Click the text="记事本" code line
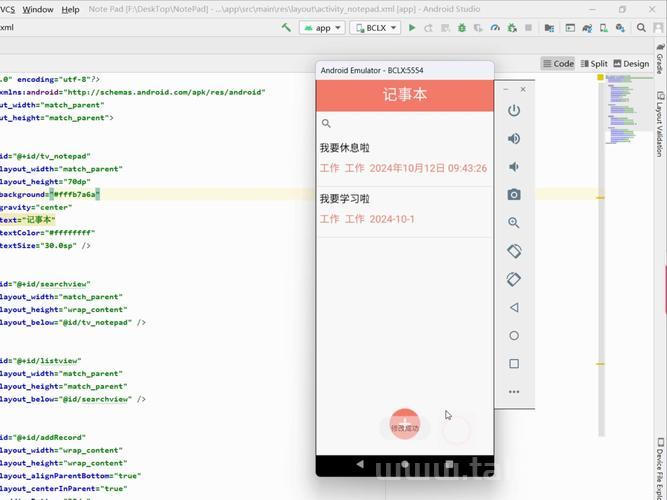Screen dimensions: 667x500 coord(28,220)
